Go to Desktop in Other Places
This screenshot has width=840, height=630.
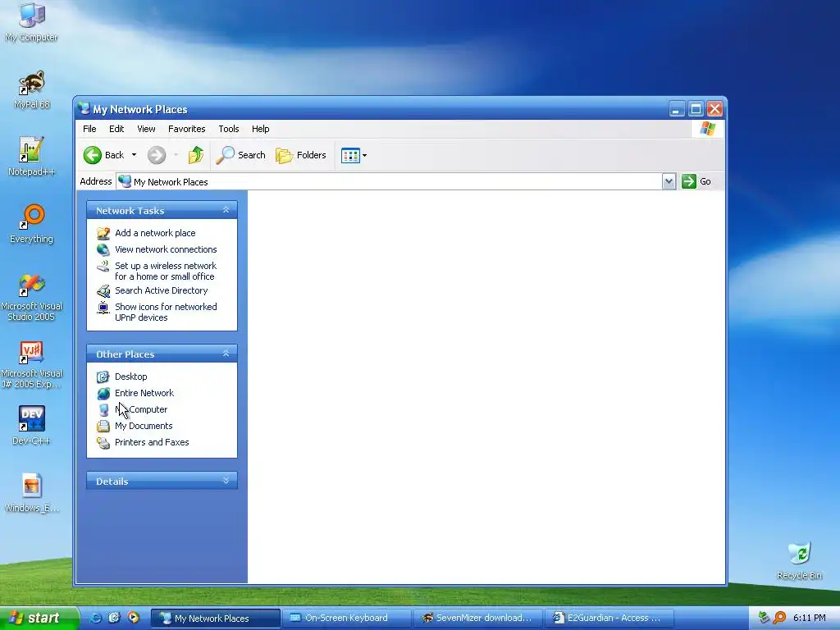pyautogui.click(x=130, y=377)
